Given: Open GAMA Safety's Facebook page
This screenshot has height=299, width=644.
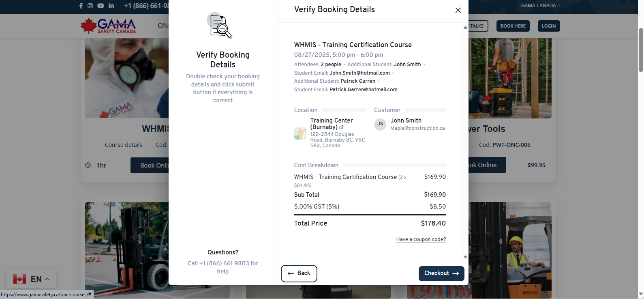Looking at the screenshot, I should [x=81, y=6].
